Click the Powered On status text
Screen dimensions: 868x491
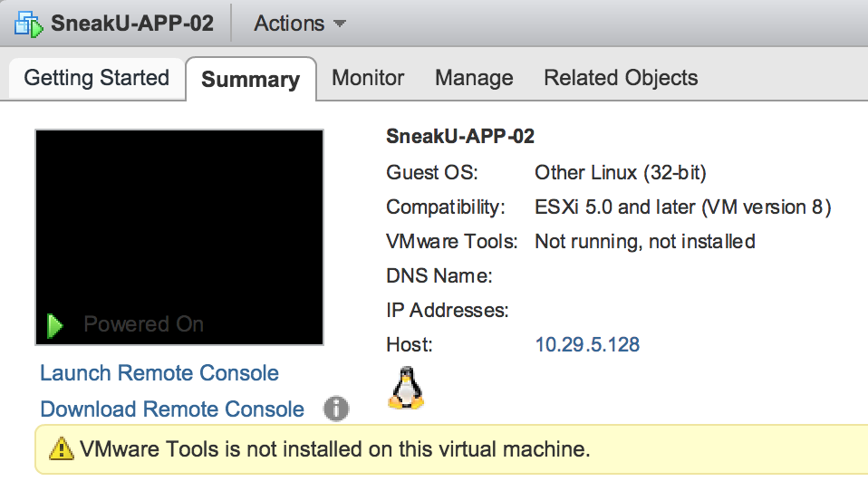tap(144, 323)
